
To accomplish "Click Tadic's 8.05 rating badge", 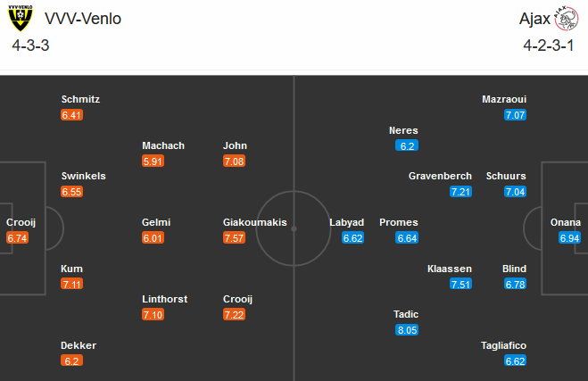I will click(x=406, y=329).
